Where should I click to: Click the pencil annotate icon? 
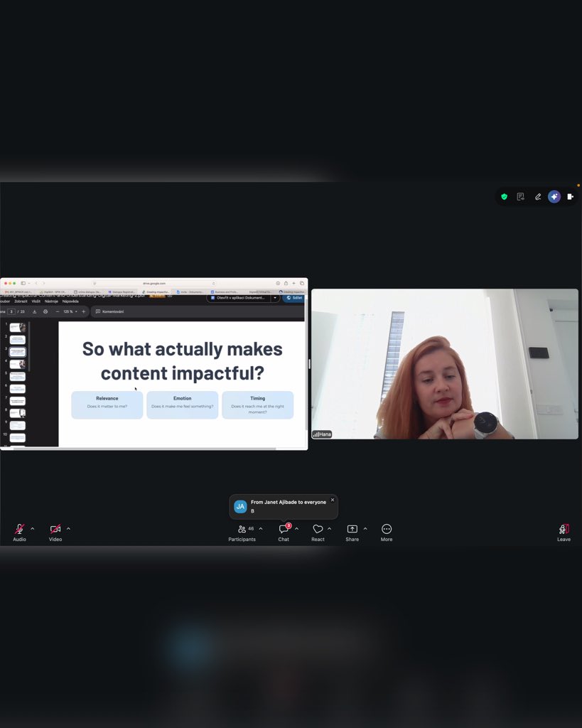click(x=537, y=197)
